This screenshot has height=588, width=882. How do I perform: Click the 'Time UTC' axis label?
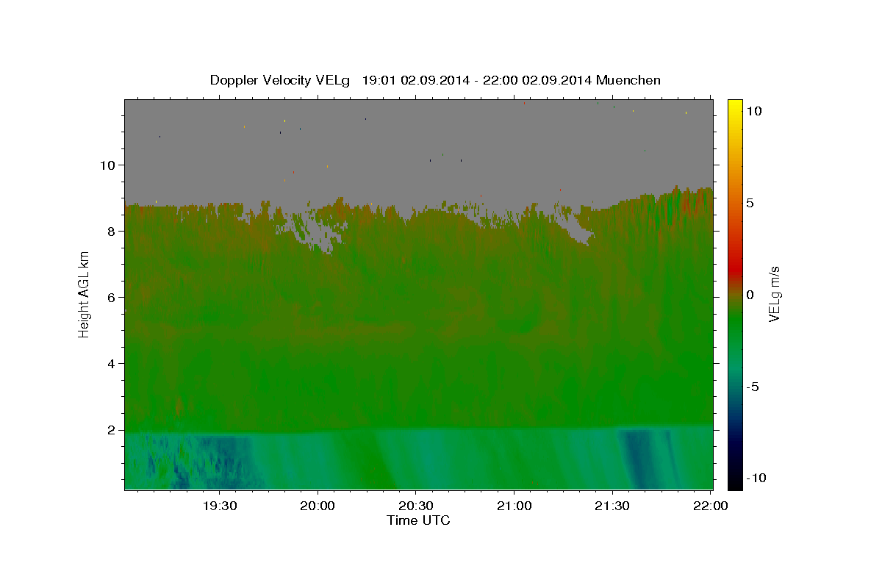tap(418, 520)
